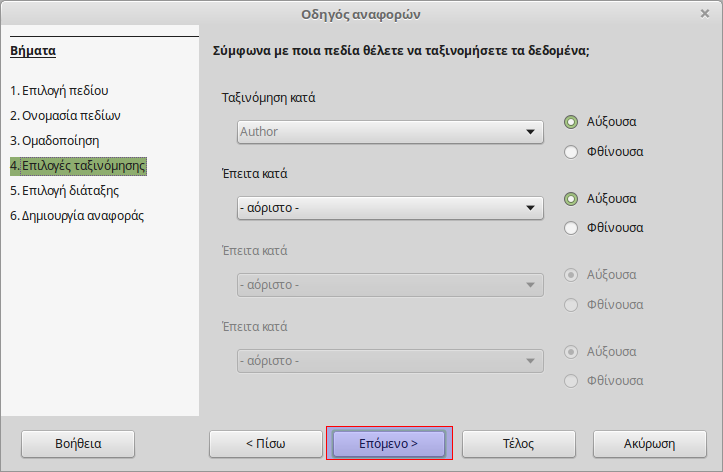Jump to step 3 Ομαδοποίηση
This screenshot has width=723, height=472.
pos(54,141)
